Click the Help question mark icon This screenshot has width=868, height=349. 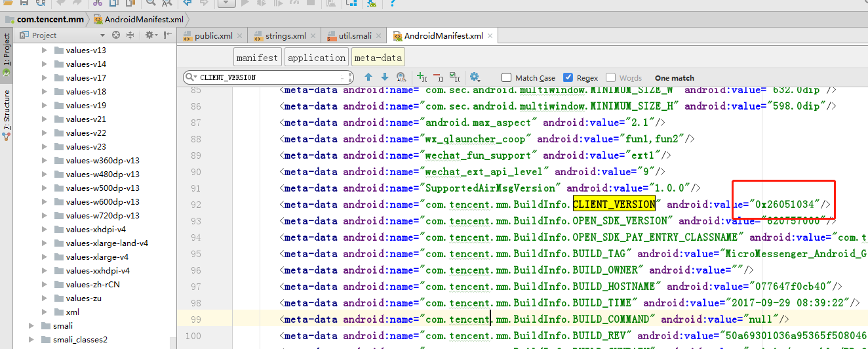[x=393, y=3]
